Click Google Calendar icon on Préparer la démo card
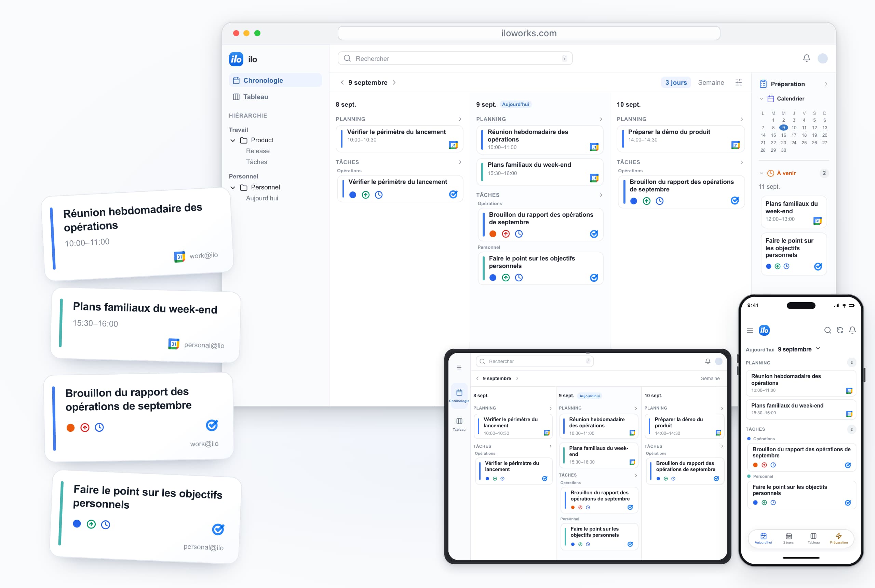This screenshot has height=588, width=875. coord(736,145)
